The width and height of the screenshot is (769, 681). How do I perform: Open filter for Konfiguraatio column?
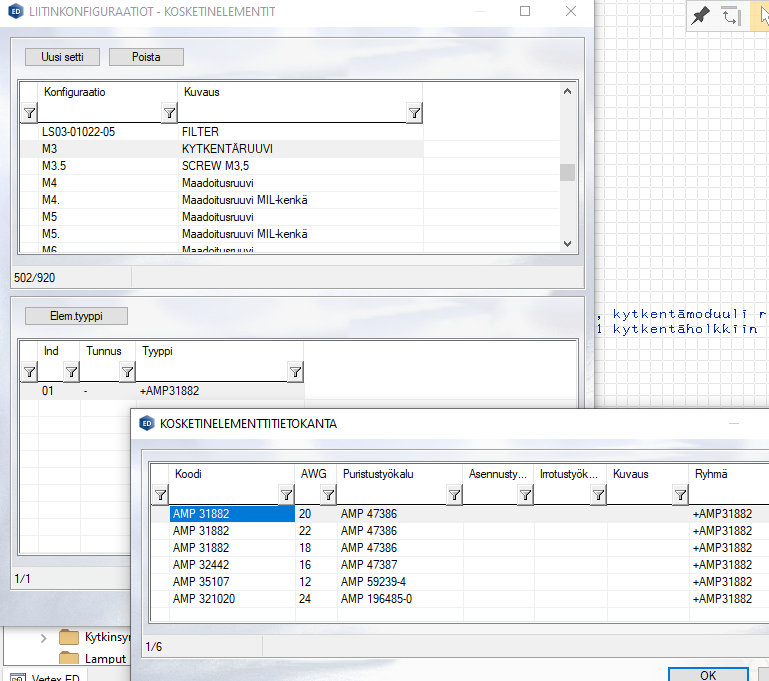[169, 112]
